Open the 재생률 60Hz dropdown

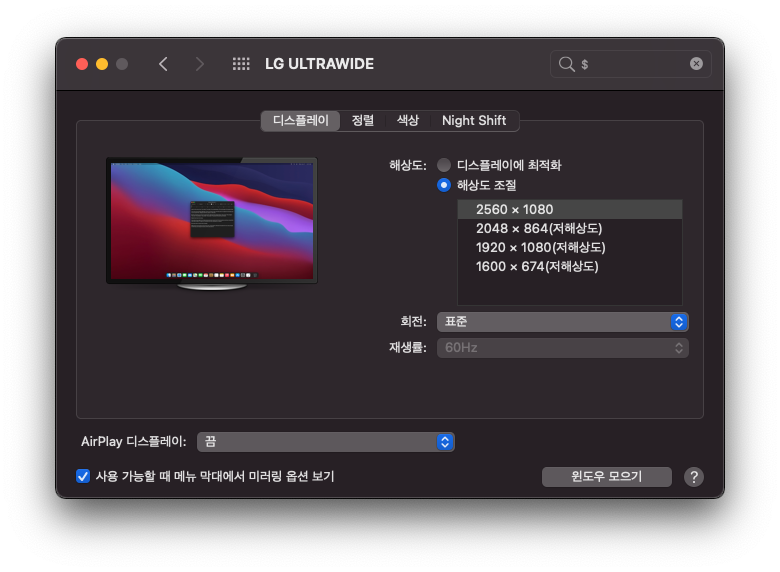[x=563, y=348]
